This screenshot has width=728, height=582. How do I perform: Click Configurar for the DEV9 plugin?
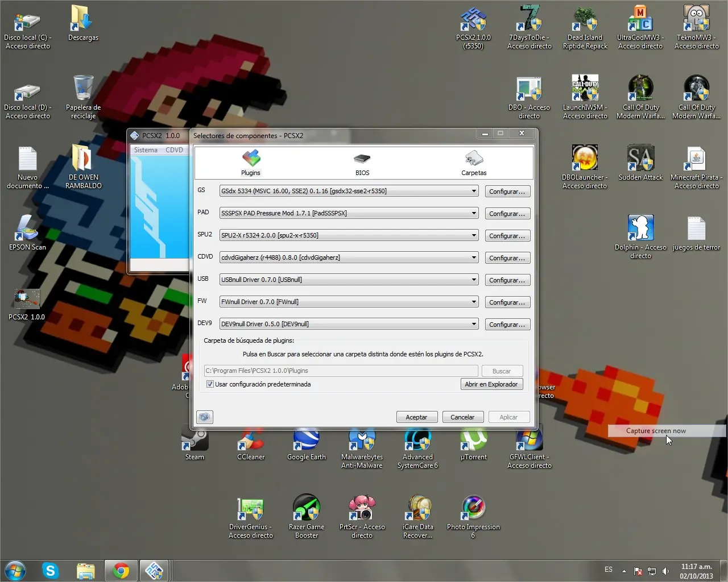[507, 325]
